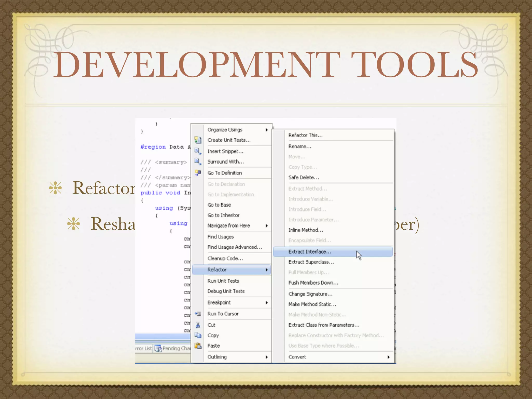Choose Create Unit Tests... from the menu
The image size is (532, 399).
(x=231, y=140)
